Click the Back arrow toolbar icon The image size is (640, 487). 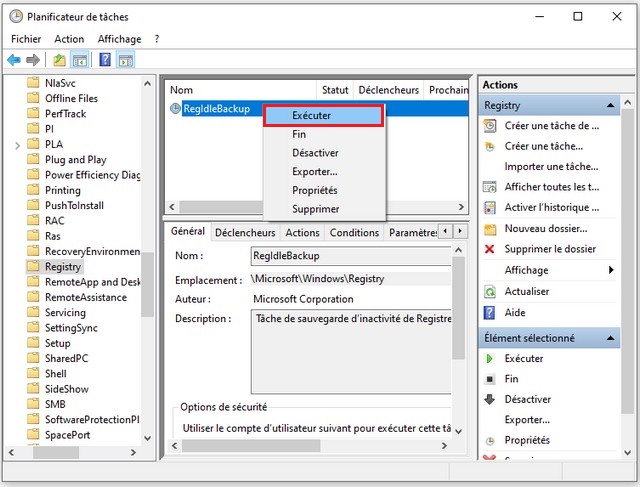pos(14,60)
